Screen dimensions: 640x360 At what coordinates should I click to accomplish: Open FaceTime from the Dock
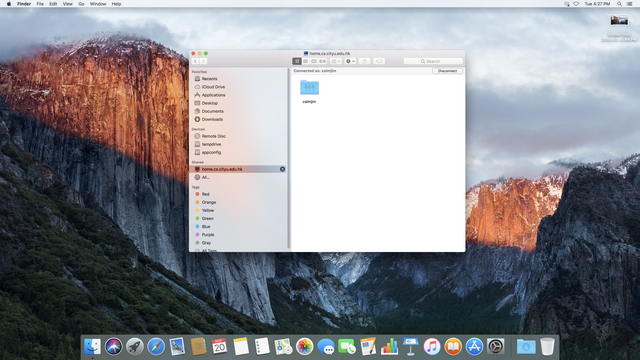point(347,347)
